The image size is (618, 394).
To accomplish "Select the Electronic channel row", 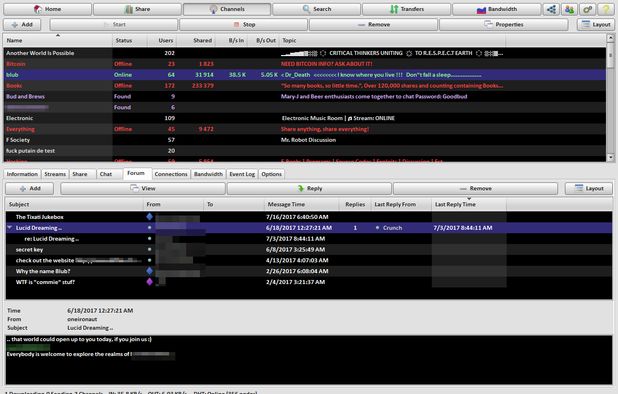I will [305, 118].
